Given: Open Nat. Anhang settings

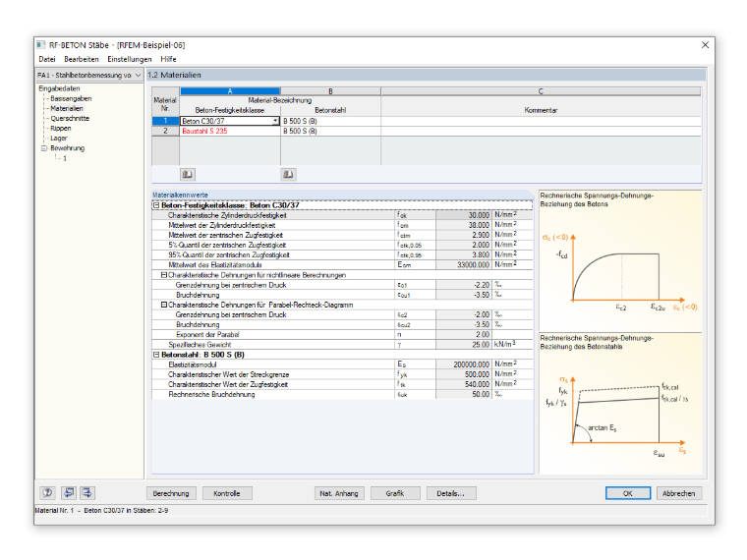Looking at the screenshot, I should point(339,493).
